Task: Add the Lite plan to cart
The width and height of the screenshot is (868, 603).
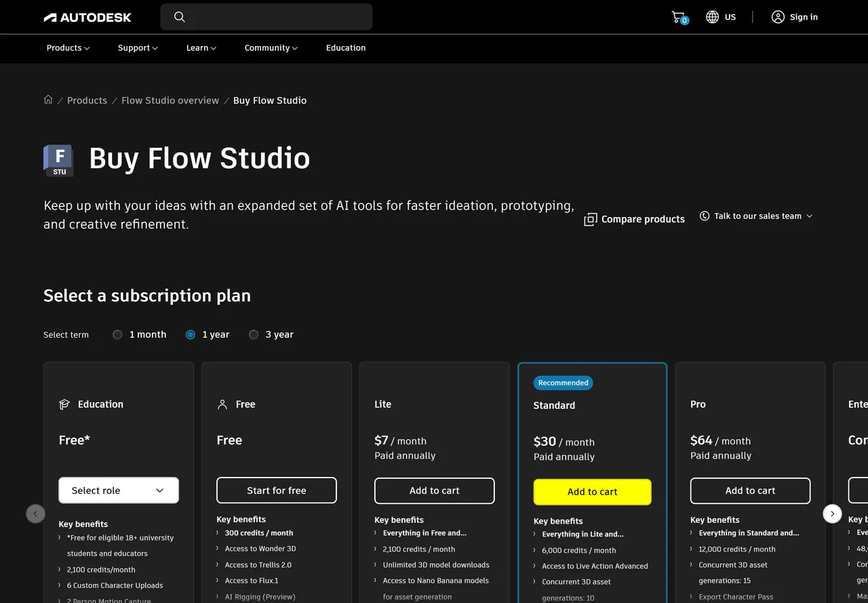Action: point(435,490)
